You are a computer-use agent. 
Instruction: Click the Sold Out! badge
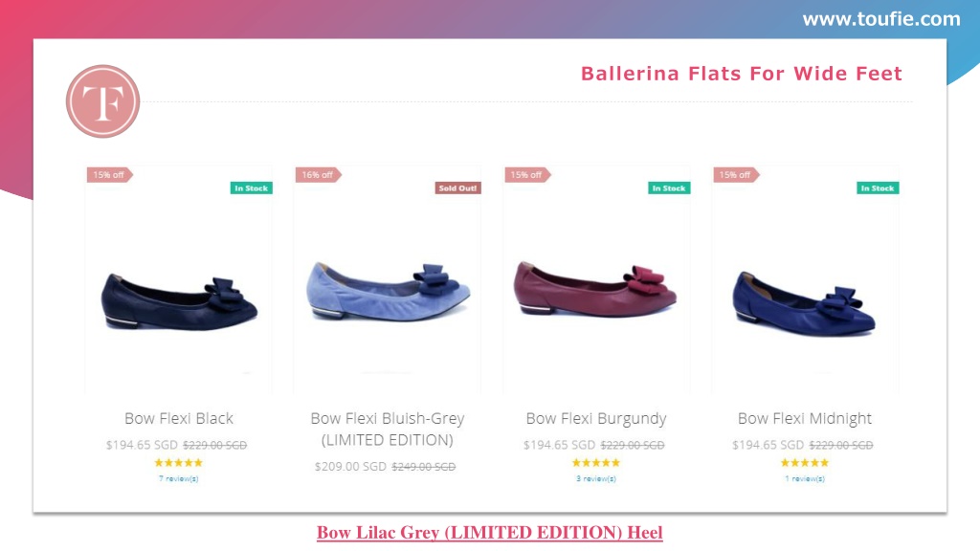pos(457,188)
